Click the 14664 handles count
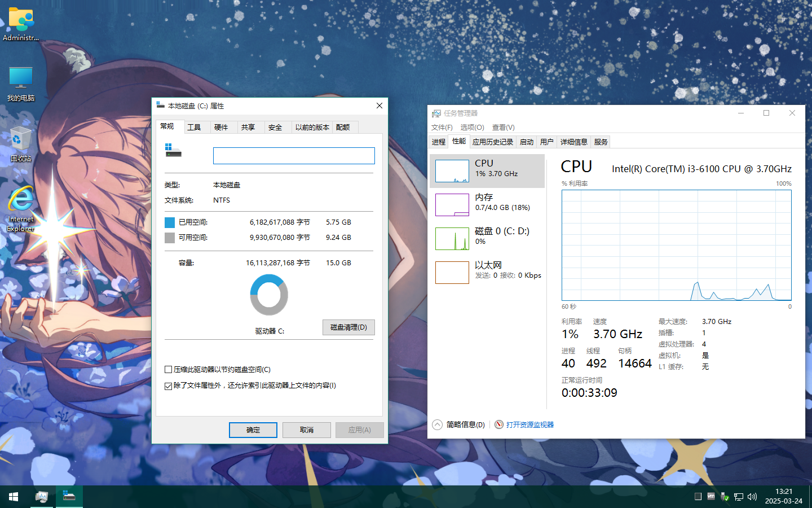812x508 pixels. [635, 364]
